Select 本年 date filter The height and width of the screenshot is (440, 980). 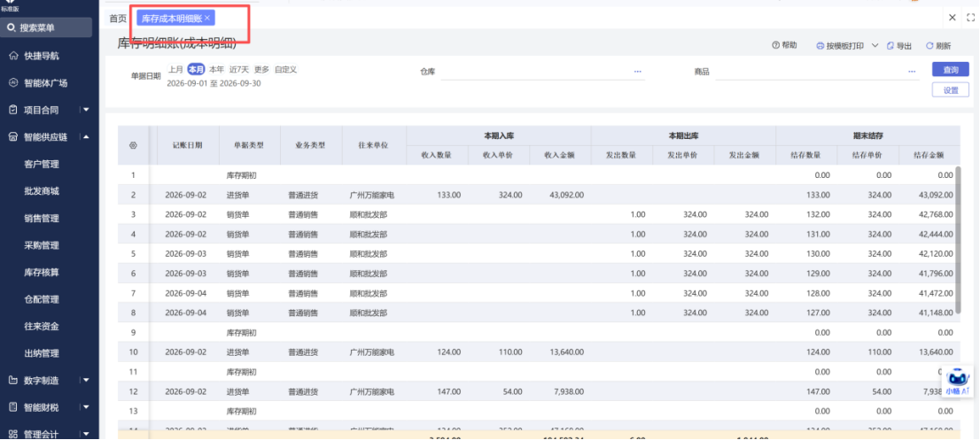[x=216, y=69]
